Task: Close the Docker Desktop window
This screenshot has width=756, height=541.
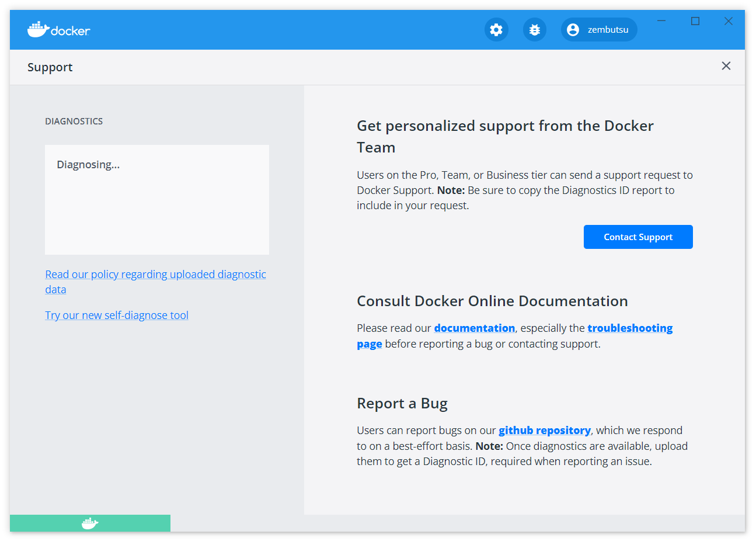Action: 729,21
